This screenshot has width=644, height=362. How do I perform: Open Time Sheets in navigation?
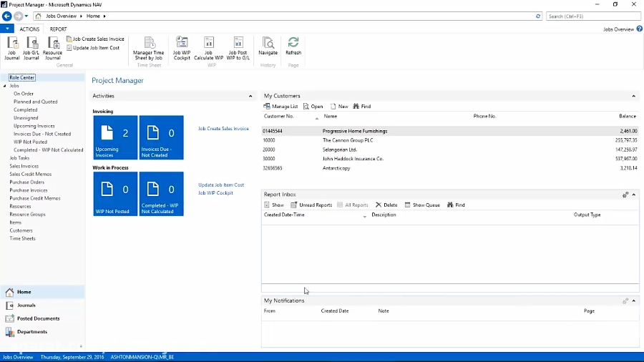(x=22, y=238)
